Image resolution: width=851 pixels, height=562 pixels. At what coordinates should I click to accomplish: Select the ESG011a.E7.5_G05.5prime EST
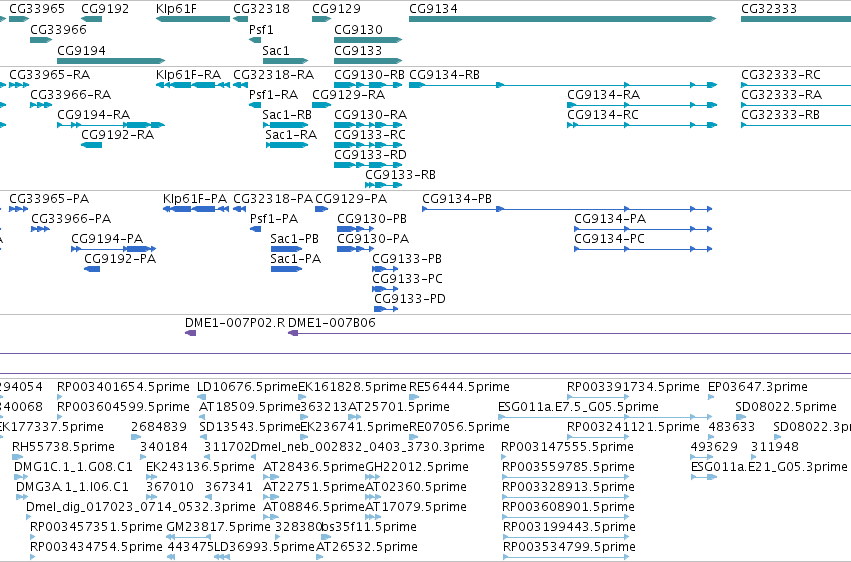[605, 417]
